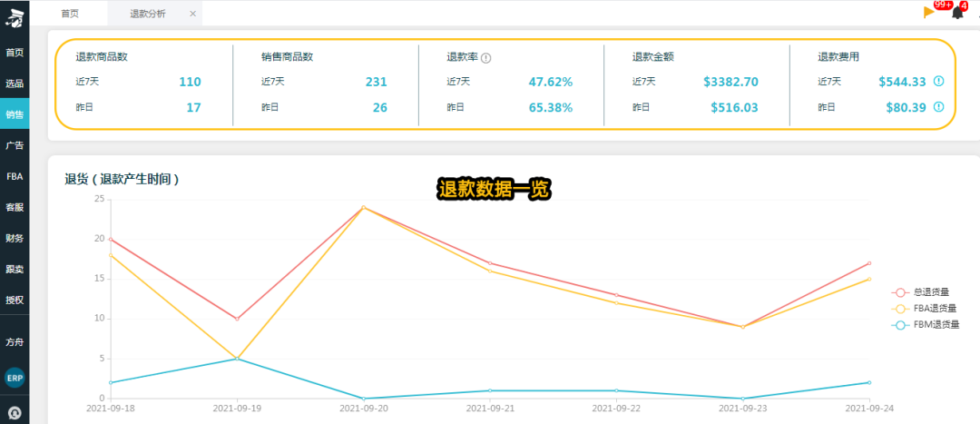The width and height of the screenshot is (980, 424).
Task: Toggle 总退货量 legend series
Action: (x=921, y=292)
